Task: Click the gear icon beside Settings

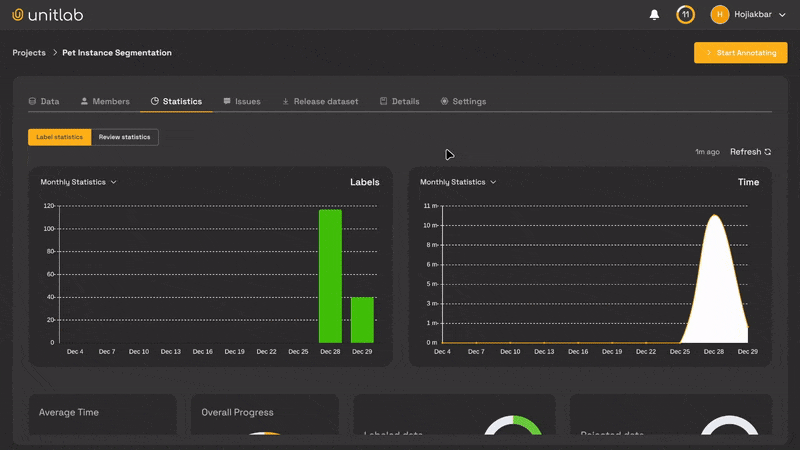Action: (x=444, y=101)
